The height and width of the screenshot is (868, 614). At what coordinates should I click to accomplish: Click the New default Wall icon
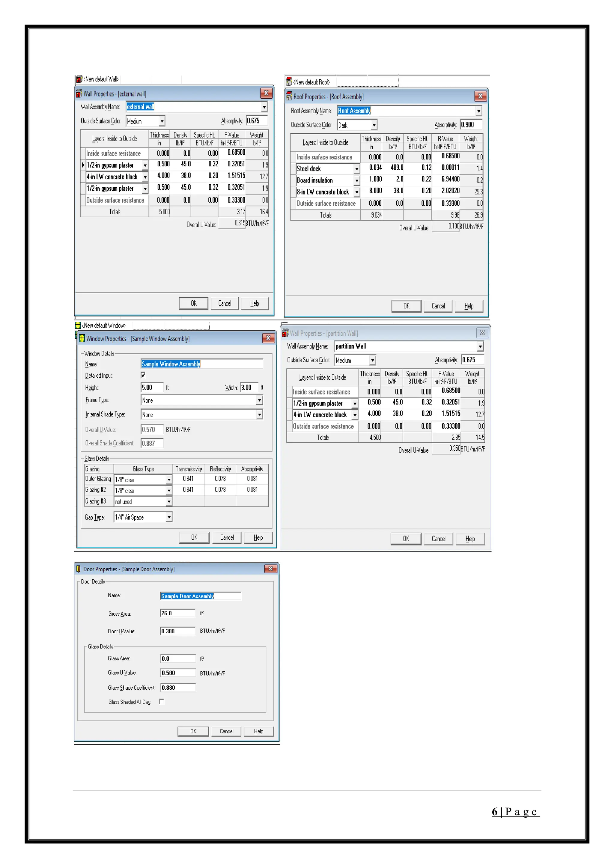[79, 79]
